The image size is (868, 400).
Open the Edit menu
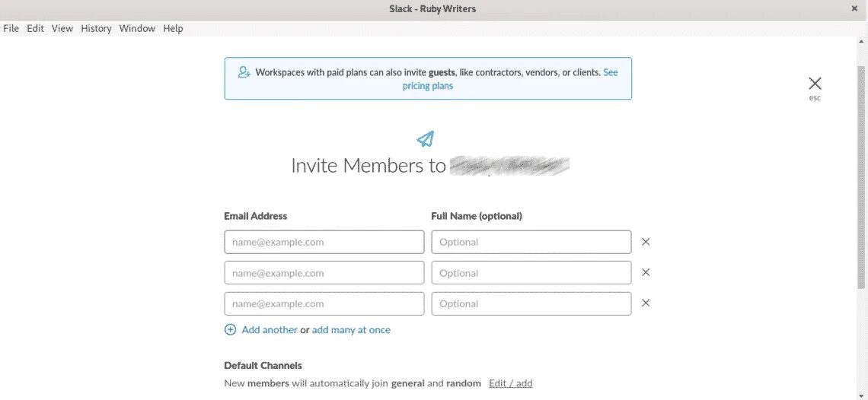coord(36,28)
